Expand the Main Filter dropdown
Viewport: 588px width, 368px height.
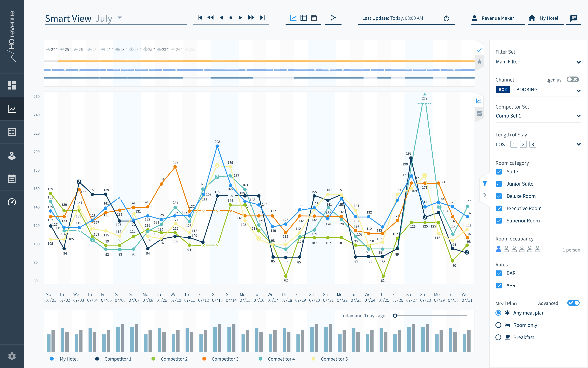[x=578, y=62]
